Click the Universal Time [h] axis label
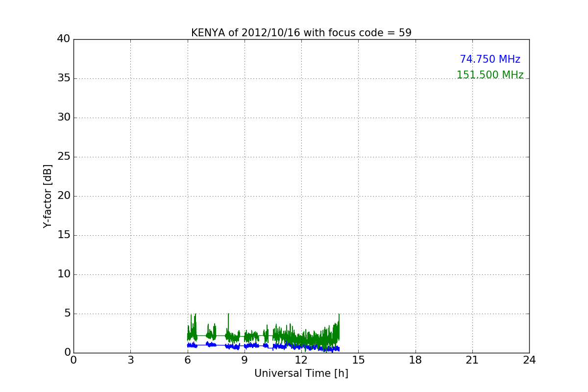Viewport: 588px width, 392px height. click(x=301, y=373)
